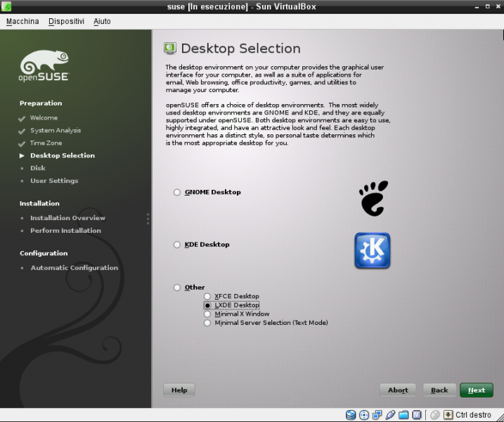The image size is (504, 422).
Task: Click the Automatic Configuration step
Action: [x=75, y=267]
